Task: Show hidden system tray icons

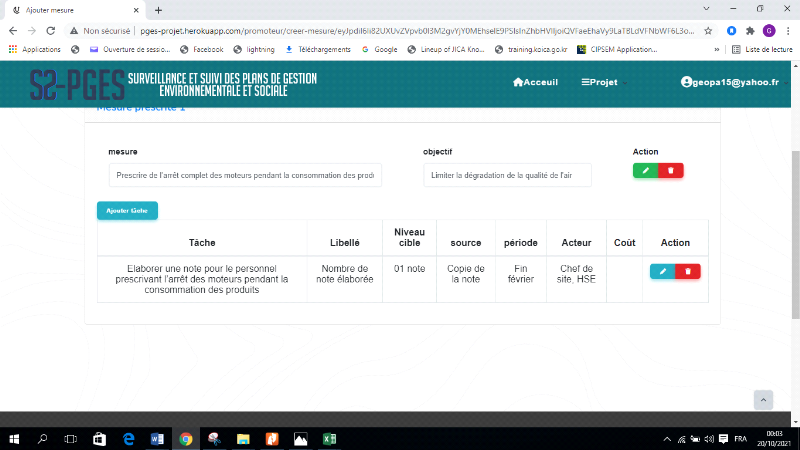Action: [667, 439]
